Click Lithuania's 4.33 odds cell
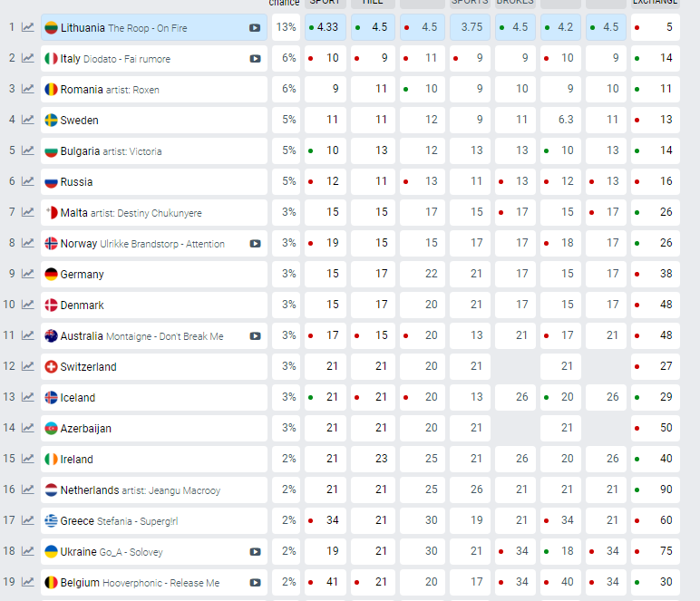 325,27
